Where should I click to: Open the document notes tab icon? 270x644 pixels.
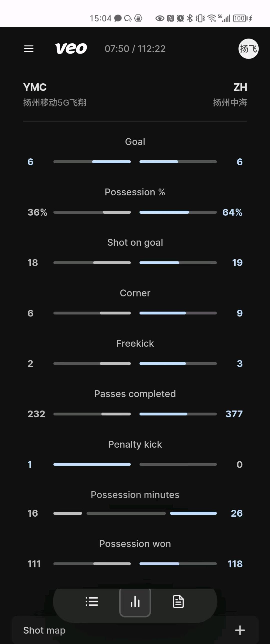[x=178, y=601]
